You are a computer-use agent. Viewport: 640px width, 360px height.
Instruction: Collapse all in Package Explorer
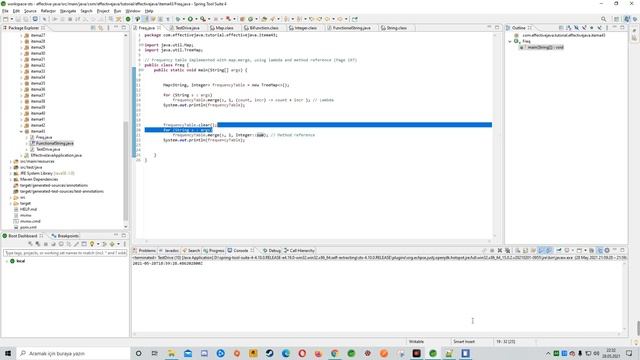(x=93, y=28)
